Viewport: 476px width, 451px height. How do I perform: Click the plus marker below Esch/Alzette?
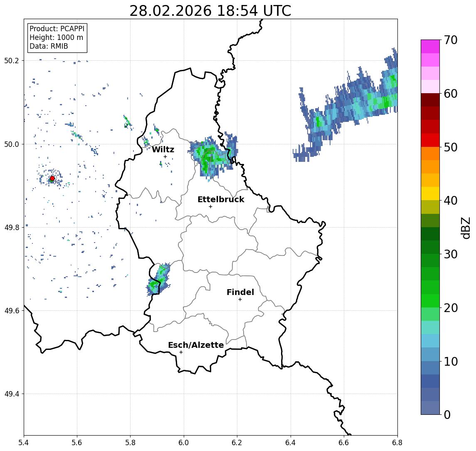pyautogui.click(x=181, y=352)
